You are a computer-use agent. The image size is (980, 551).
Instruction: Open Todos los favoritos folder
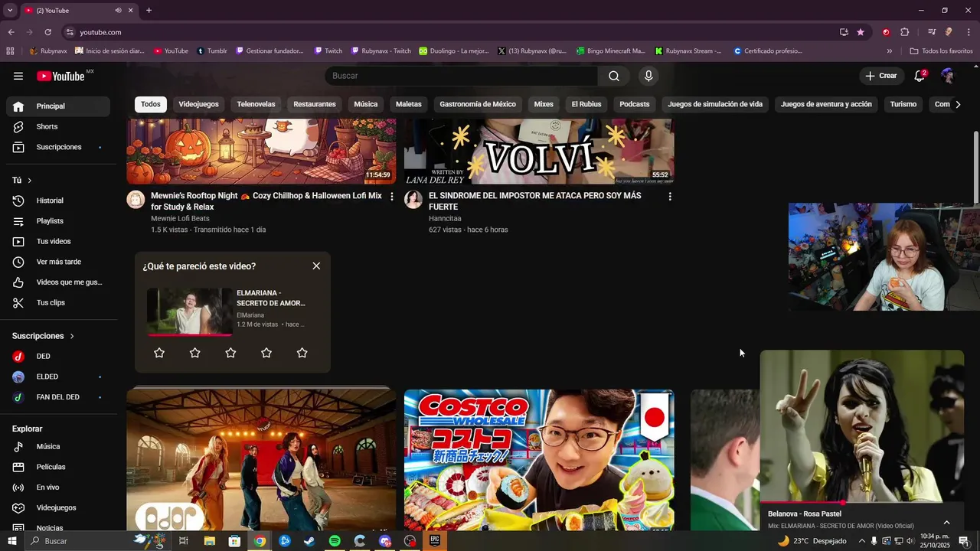point(941,51)
